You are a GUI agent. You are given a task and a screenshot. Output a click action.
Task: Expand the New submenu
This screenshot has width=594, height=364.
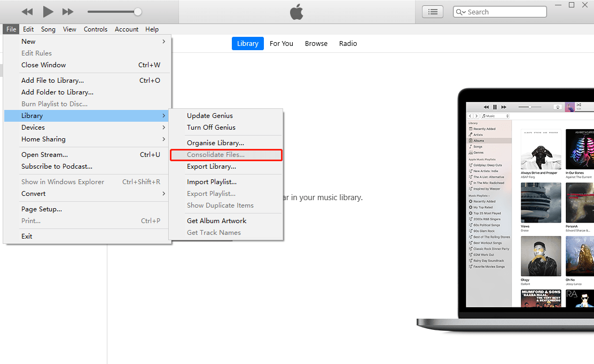[87, 41]
